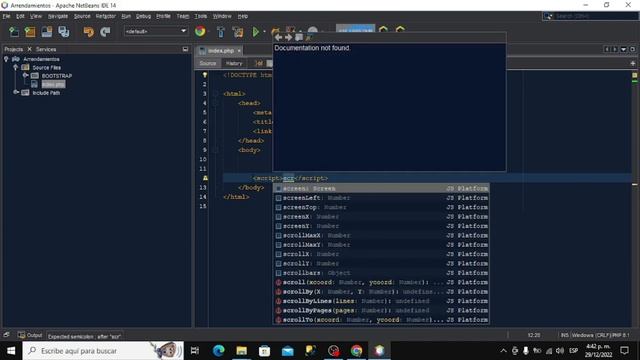Open the Help menu
This screenshot has width=640, height=360.
pyautogui.click(x=243, y=16)
